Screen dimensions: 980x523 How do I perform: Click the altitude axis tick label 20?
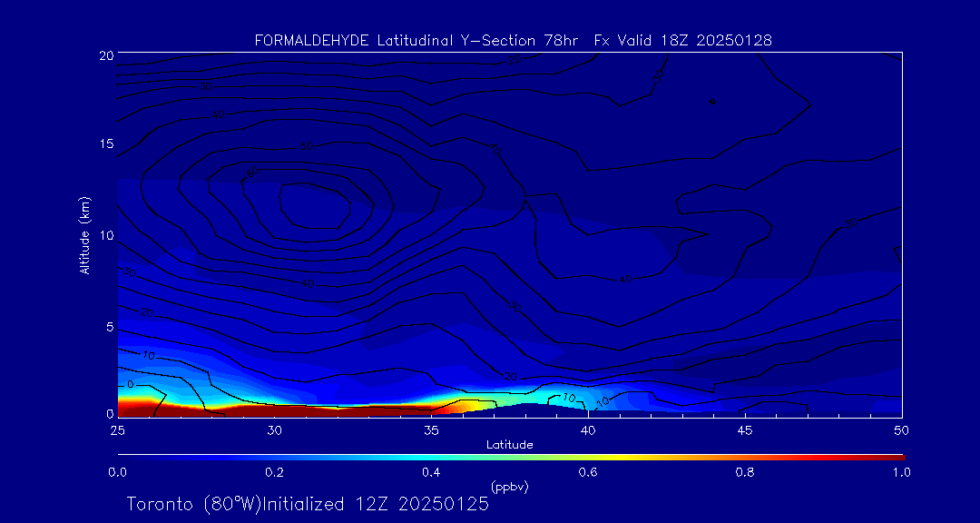[x=105, y=54]
